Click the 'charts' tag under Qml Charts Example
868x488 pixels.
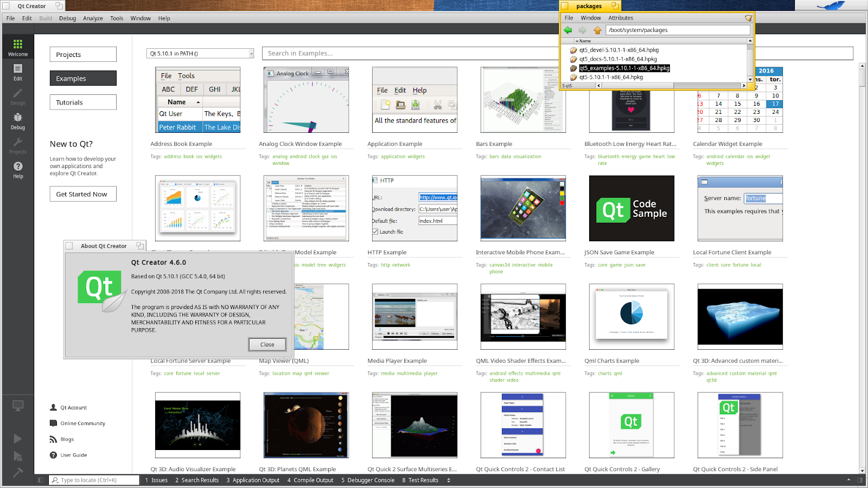click(x=604, y=373)
